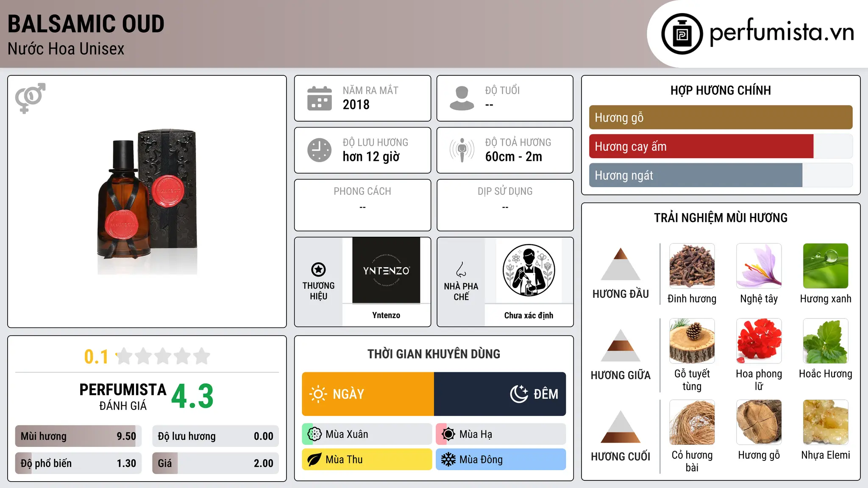Click the Mùi hương 9.50 score bar
This screenshot has width=868, height=488.
coord(78,436)
